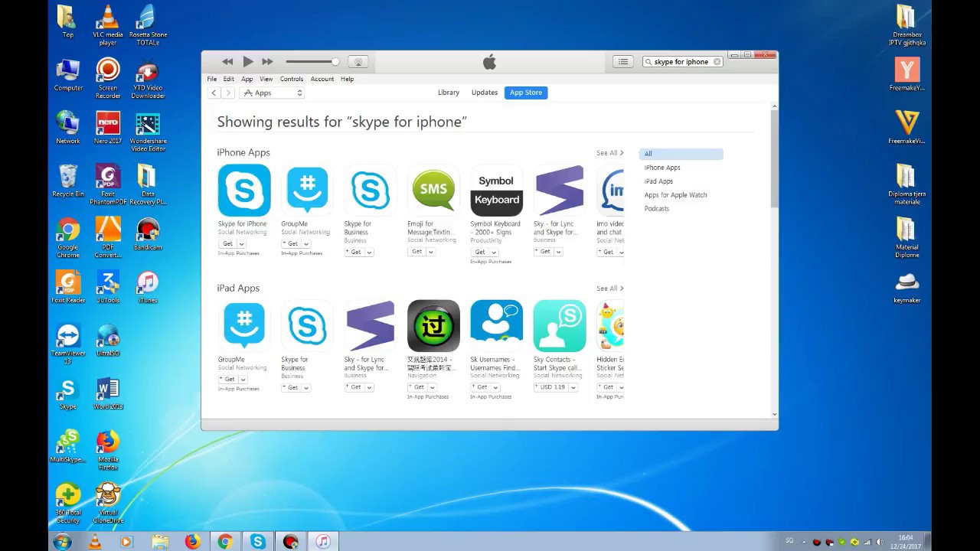Viewport: 980px width, 551px height.
Task: Open Rosetta Stone TOTALe desktop shortcut
Action: [148, 24]
